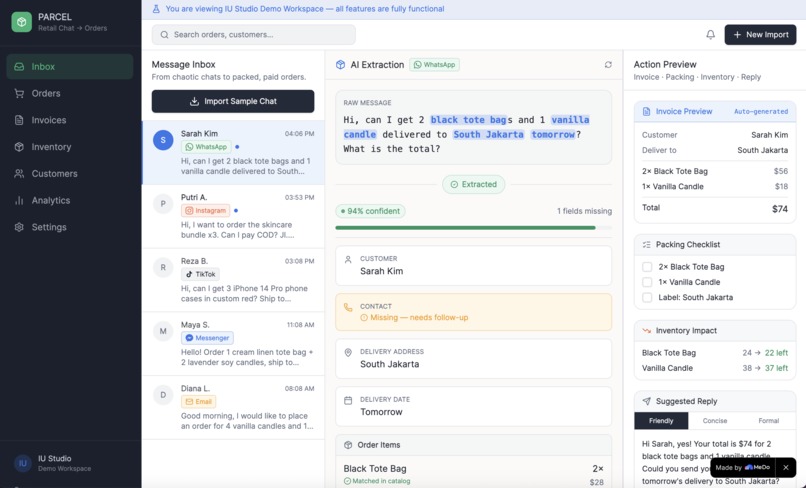806x488 pixels.
Task: Check the Label: South Jakarta checkbox
Action: pos(647,297)
